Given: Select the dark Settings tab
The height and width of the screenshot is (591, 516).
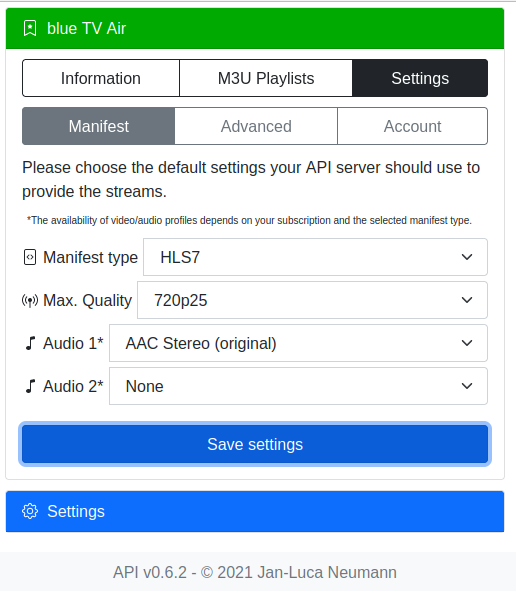Looking at the screenshot, I should point(420,78).
